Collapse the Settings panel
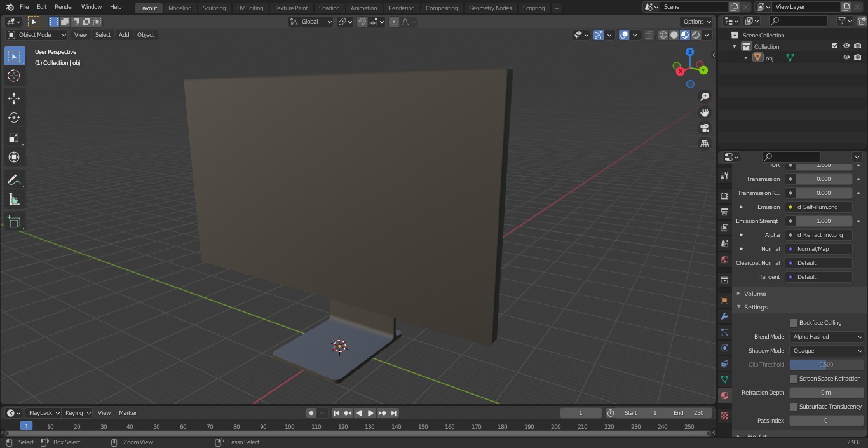Image resolution: width=868 pixels, height=448 pixels. (756, 307)
